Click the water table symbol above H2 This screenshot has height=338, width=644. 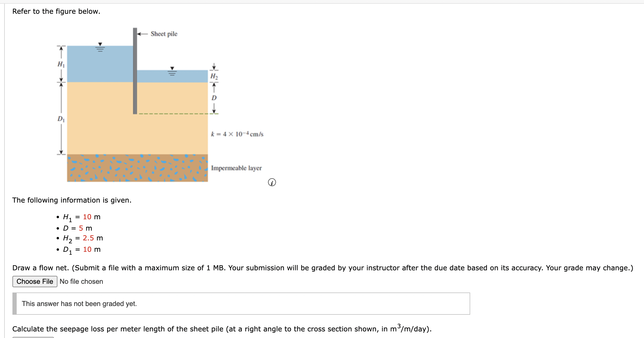pos(173,71)
